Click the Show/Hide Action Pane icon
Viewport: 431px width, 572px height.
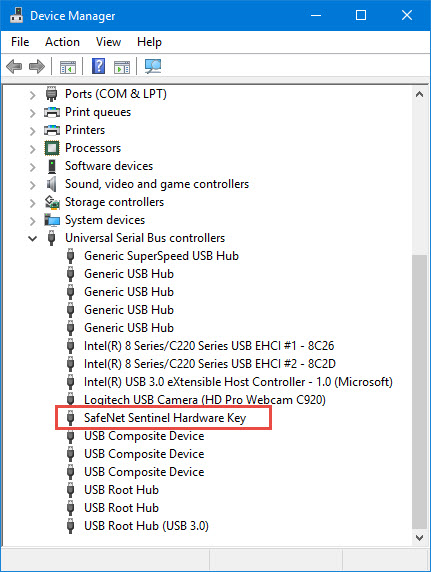pos(122,67)
